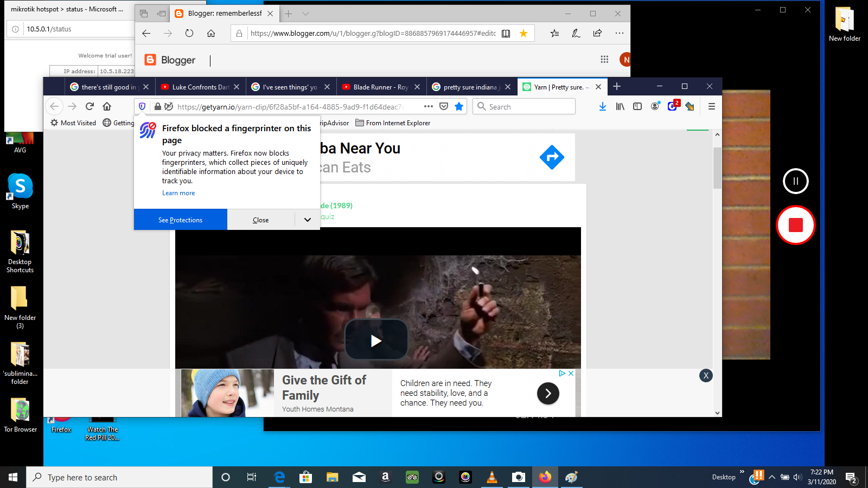Switch to the "there's still good in" tab

click(x=109, y=87)
